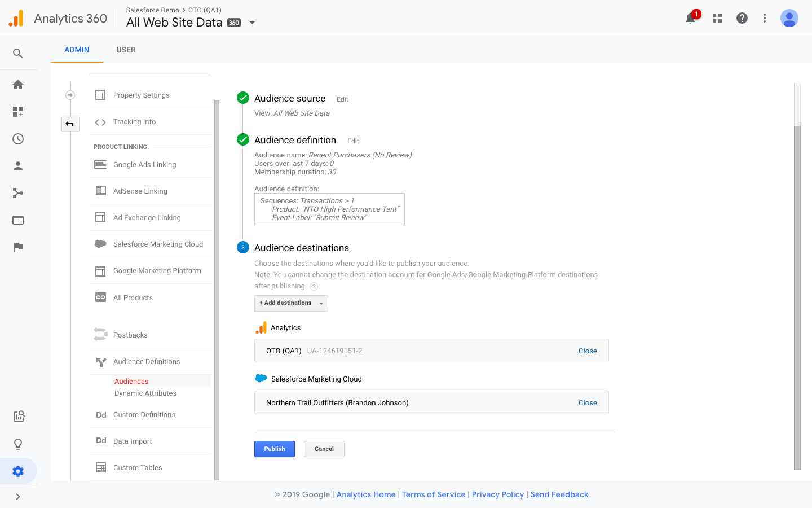Click the Property Settings icon

[100, 95]
